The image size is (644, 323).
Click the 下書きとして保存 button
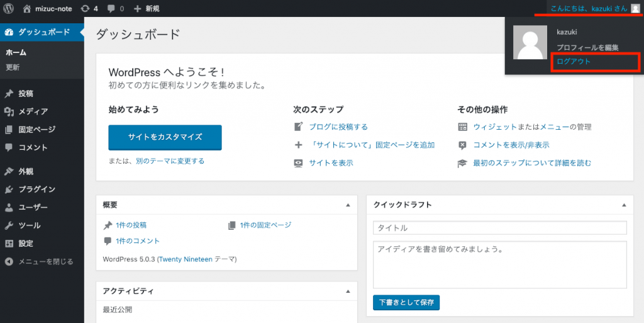click(x=406, y=302)
